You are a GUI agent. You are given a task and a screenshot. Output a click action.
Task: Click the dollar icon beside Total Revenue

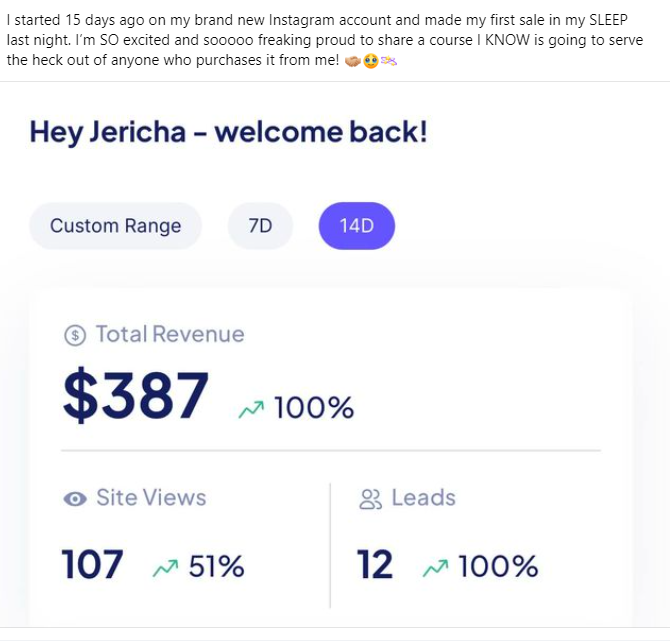click(x=75, y=336)
